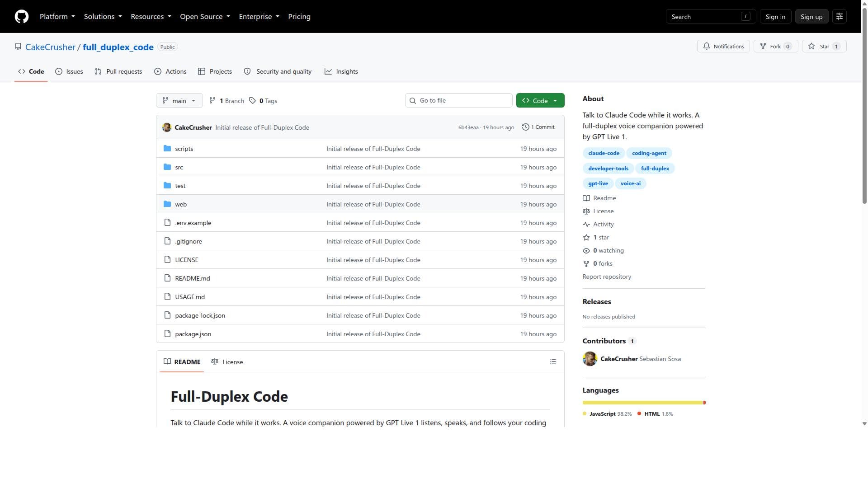Click the tag icon beside 0 Tags
The height and width of the screenshot is (488, 868).
pos(253,101)
